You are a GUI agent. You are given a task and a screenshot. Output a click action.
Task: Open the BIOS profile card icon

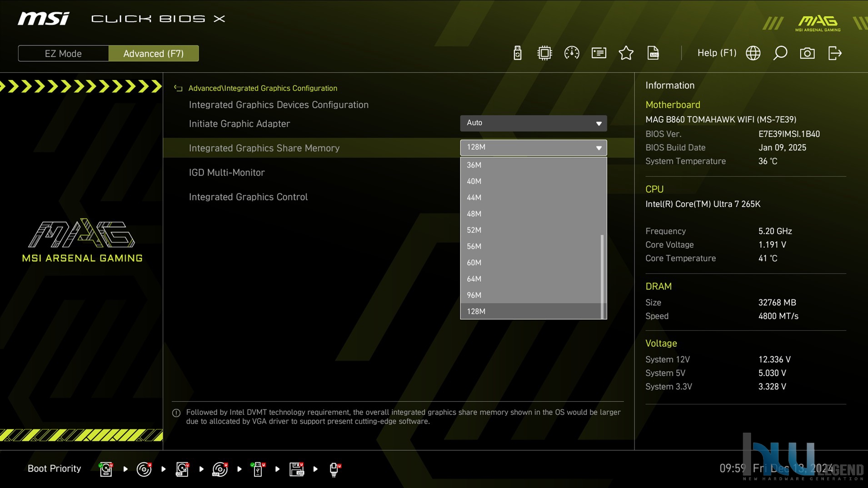tap(599, 53)
